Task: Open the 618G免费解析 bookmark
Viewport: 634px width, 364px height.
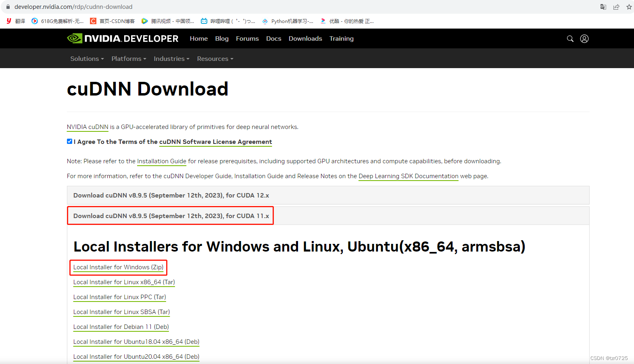Action: 58,21
